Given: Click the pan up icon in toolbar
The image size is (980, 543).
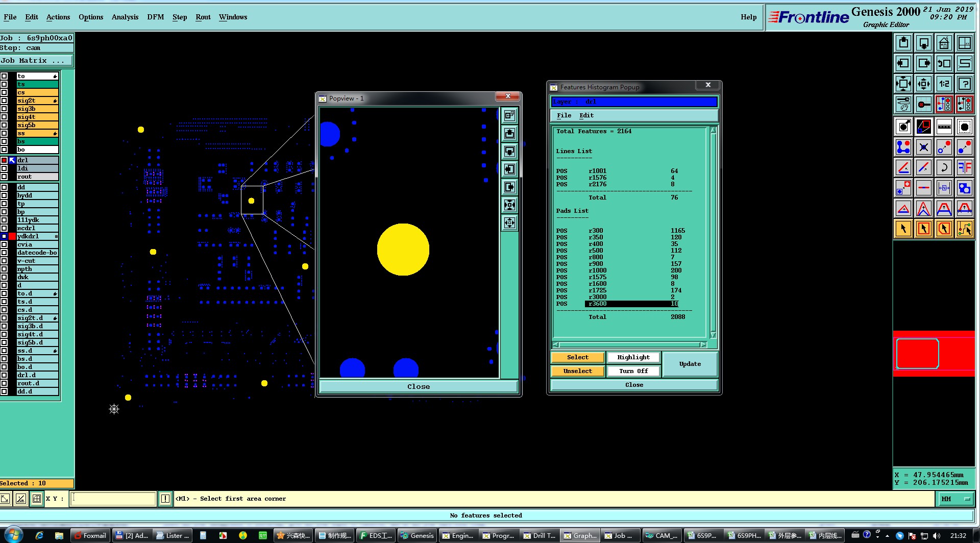Looking at the screenshot, I should pos(903,43).
